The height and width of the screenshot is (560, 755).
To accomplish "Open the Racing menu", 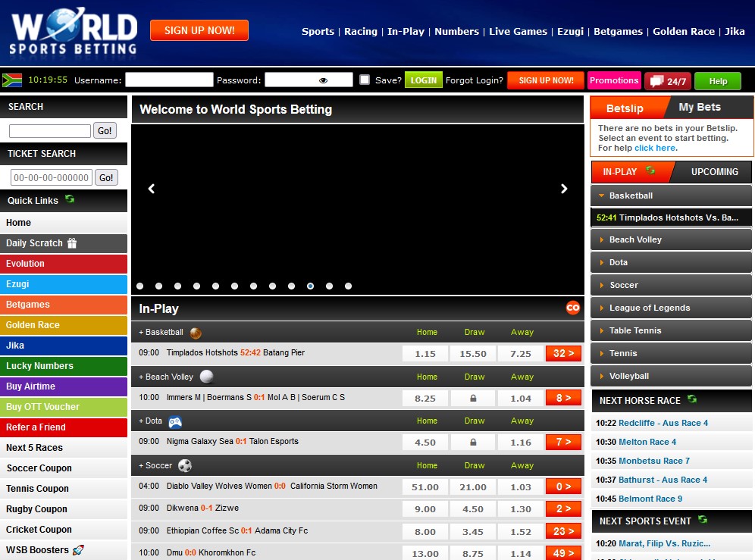I will pos(361,32).
